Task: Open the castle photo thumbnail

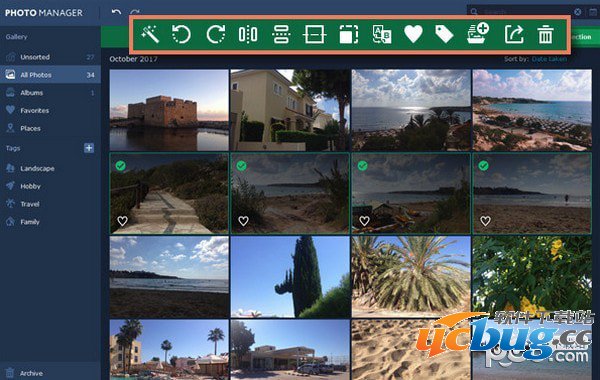Action: click(x=169, y=110)
